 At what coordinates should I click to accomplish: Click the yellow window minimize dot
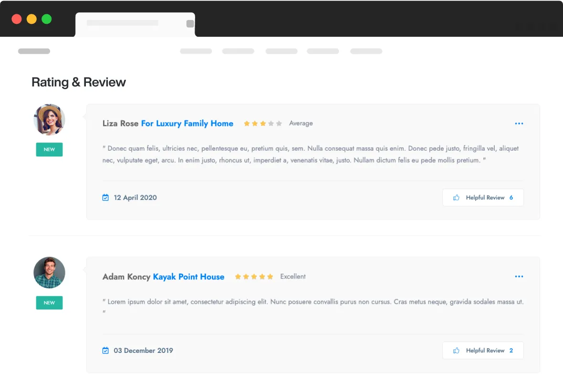click(x=31, y=19)
